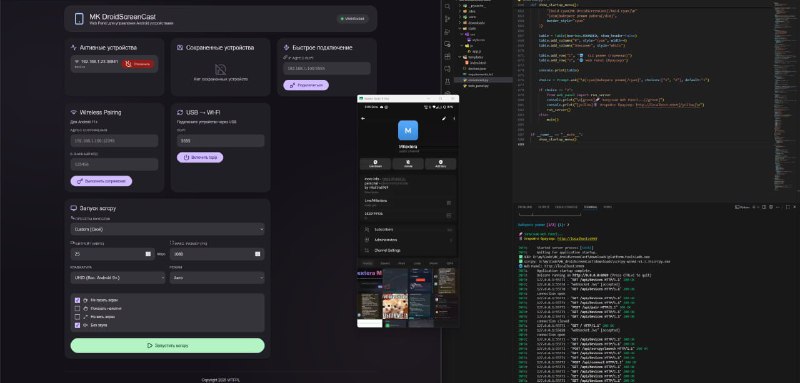Click the crossed-out card icon for no saved devices

click(220, 69)
